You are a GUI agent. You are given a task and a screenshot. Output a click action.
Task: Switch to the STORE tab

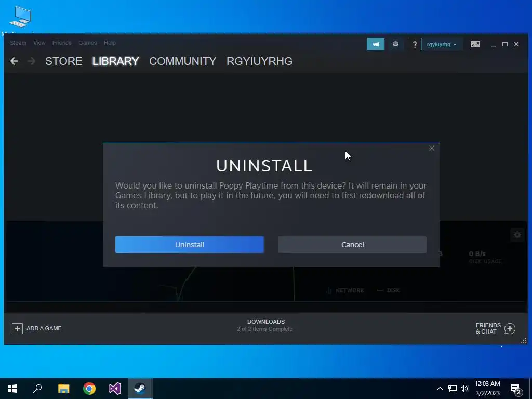[x=64, y=61]
